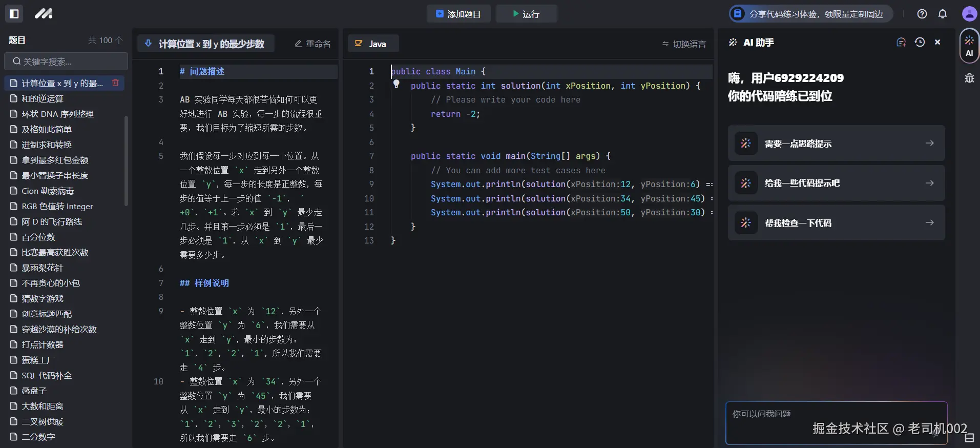Focus the 关键字搜索 input field
This screenshot has width=980, height=448.
(66, 62)
